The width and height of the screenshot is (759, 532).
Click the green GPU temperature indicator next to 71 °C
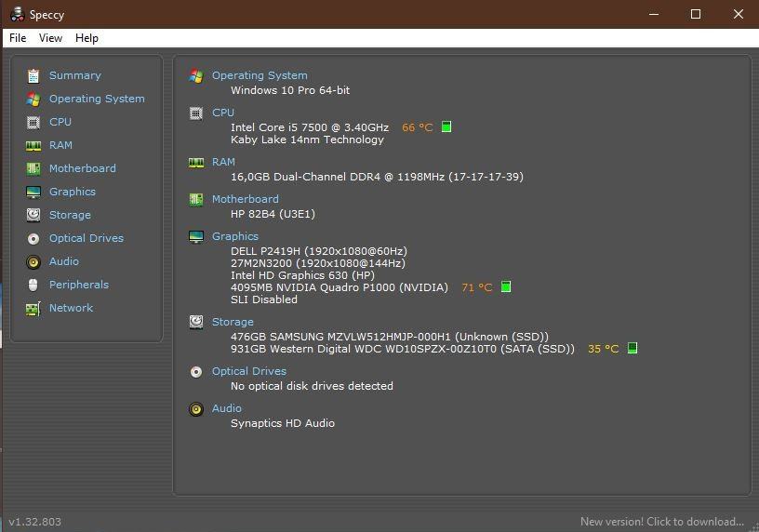506,286
